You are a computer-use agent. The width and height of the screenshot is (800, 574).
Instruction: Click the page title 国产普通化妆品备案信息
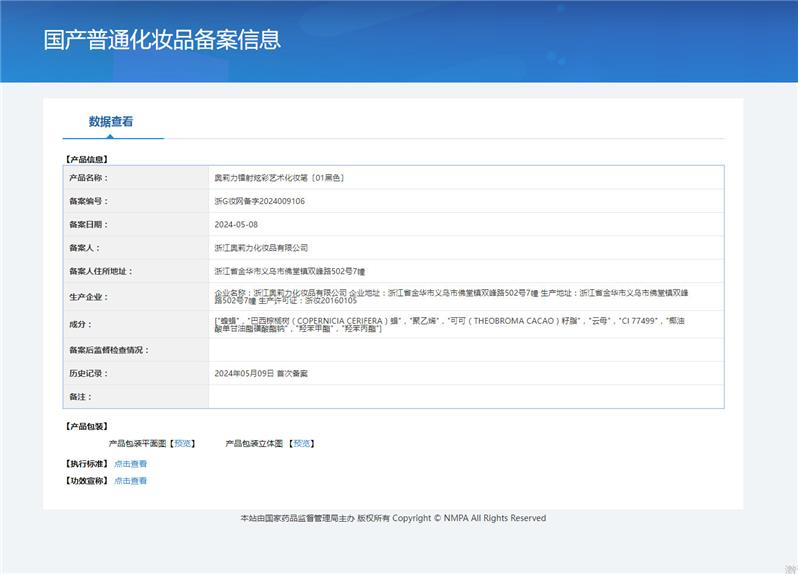(162, 40)
